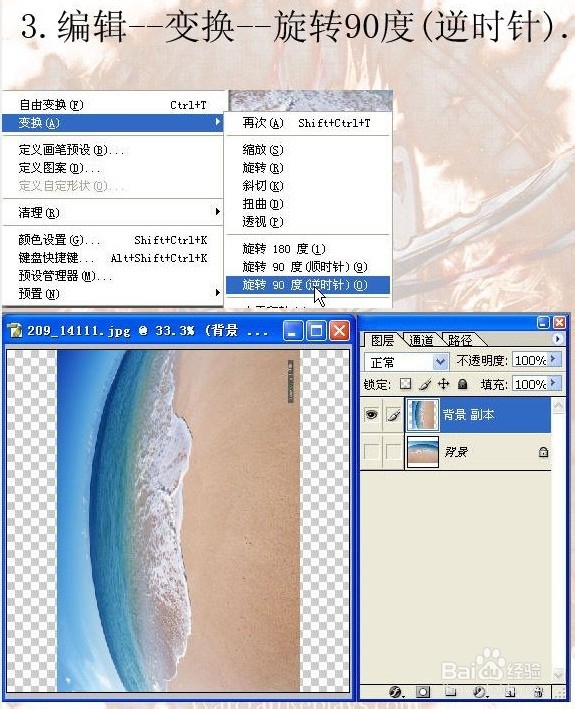Open the 不透明度 opacity arrow
This screenshot has height=709, width=575.
pos(556,359)
